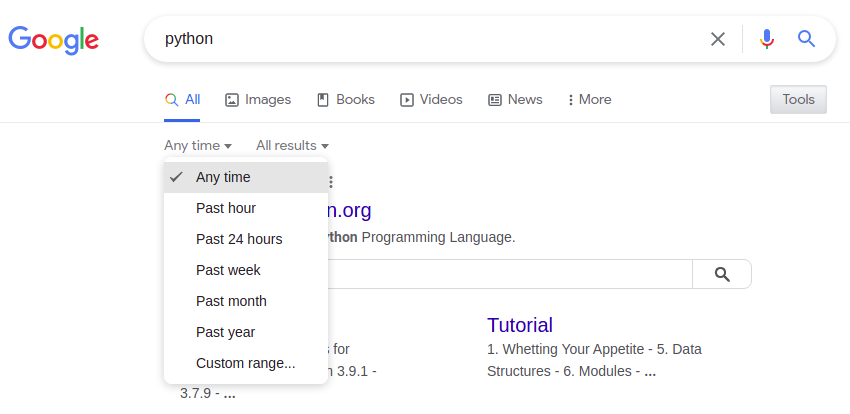The width and height of the screenshot is (850, 414).
Task: Open the Tutorial sitelink
Action: click(x=520, y=325)
